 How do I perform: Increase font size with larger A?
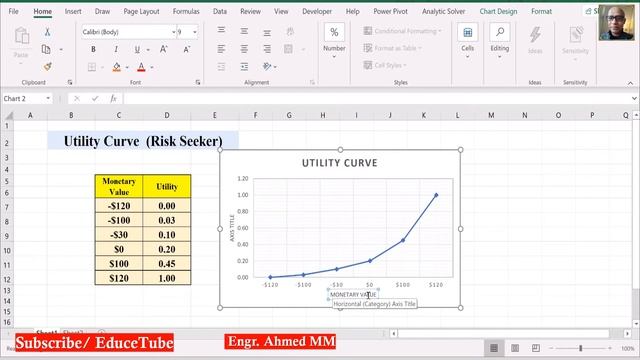click(164, 49)
